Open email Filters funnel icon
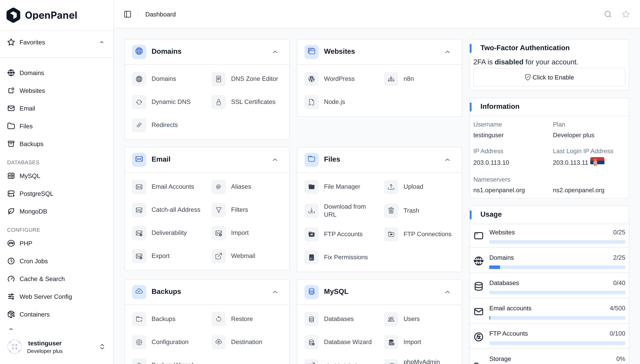 point(218,210)
